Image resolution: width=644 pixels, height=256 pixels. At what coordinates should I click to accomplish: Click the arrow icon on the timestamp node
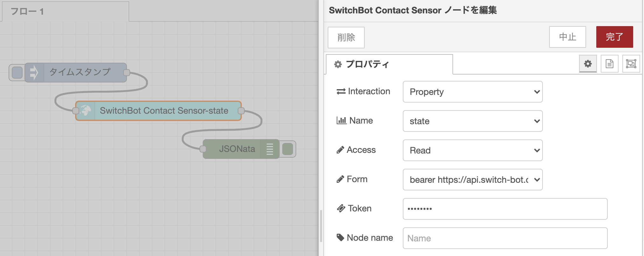point(34,73)
